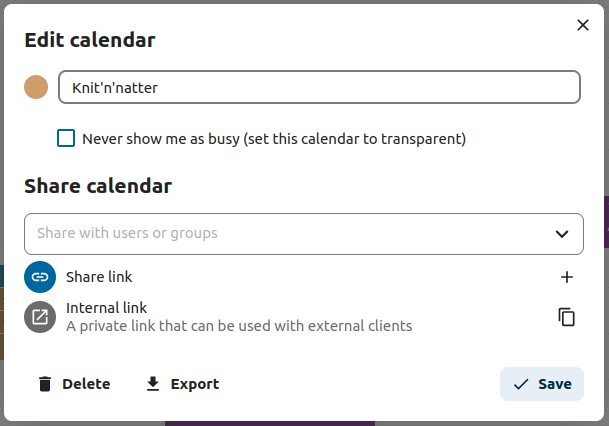Click the checkmark icon on Save
609x426 pixels.
click(x=520, y=384)
